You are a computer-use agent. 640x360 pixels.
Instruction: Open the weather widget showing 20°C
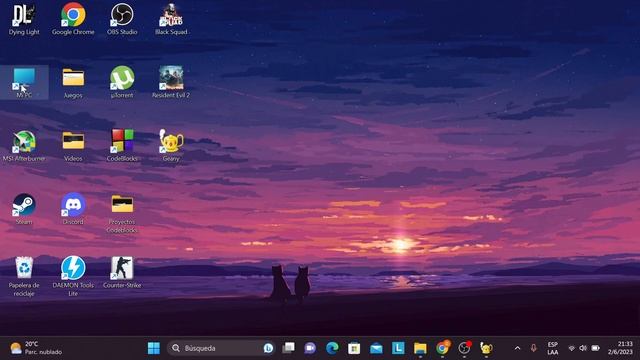pos(36,348)
